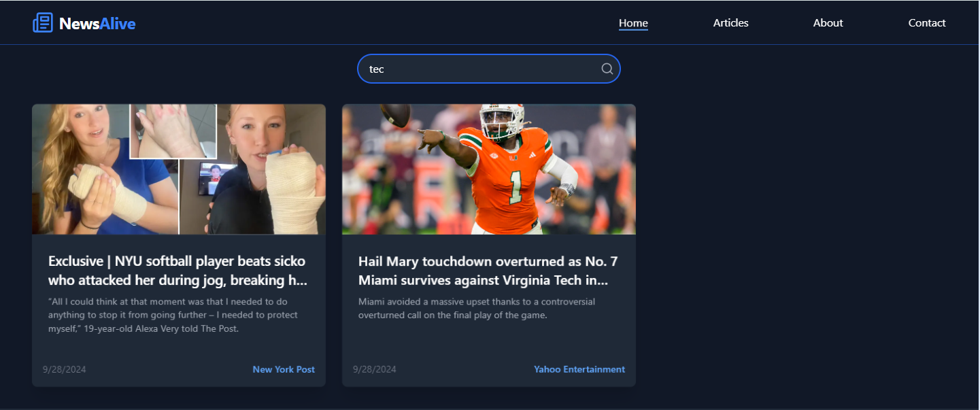Open the About page

[x=828, y=23]
